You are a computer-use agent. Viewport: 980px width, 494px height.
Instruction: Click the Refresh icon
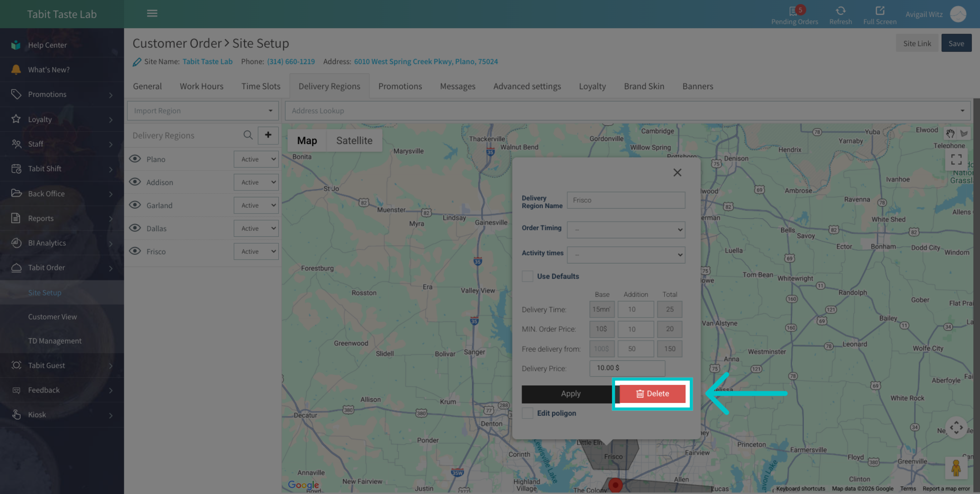(x=840, y=11)
